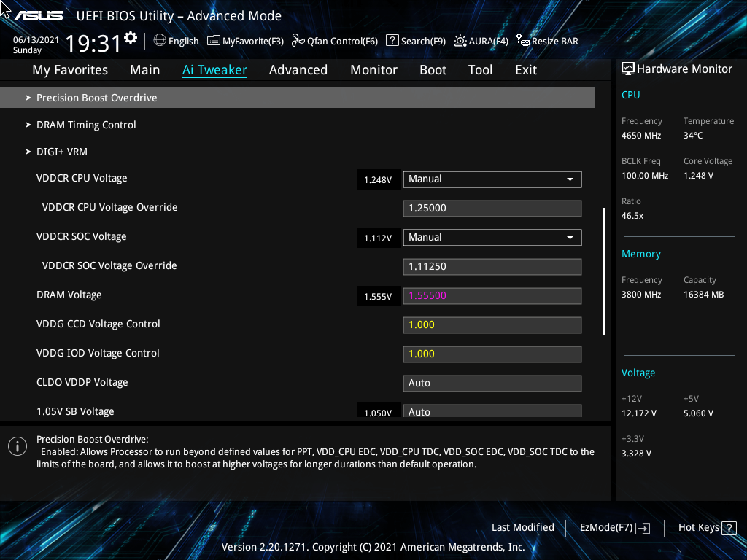
Task: Click the VDDCR SOC Voltage label
Action: tap(82, 237)
